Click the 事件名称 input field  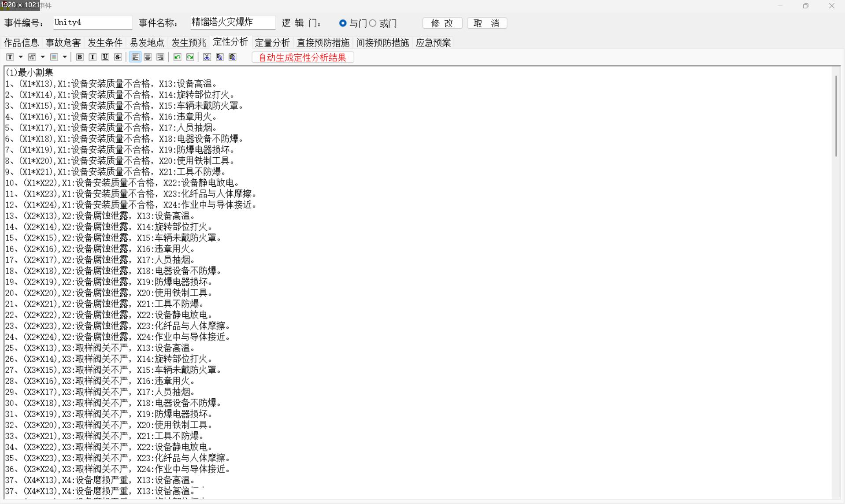tap(233, 22)
